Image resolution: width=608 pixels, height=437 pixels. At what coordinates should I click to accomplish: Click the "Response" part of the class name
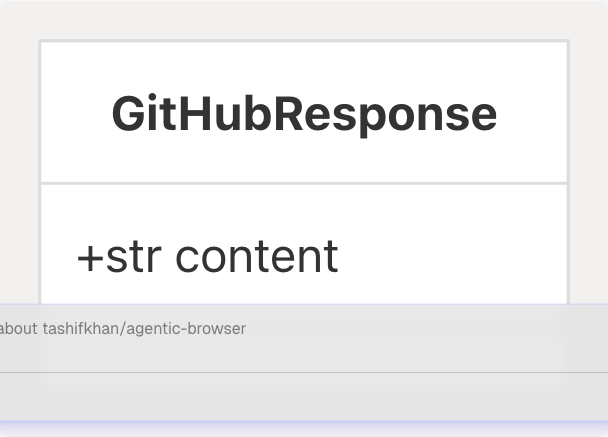(400, 114)
